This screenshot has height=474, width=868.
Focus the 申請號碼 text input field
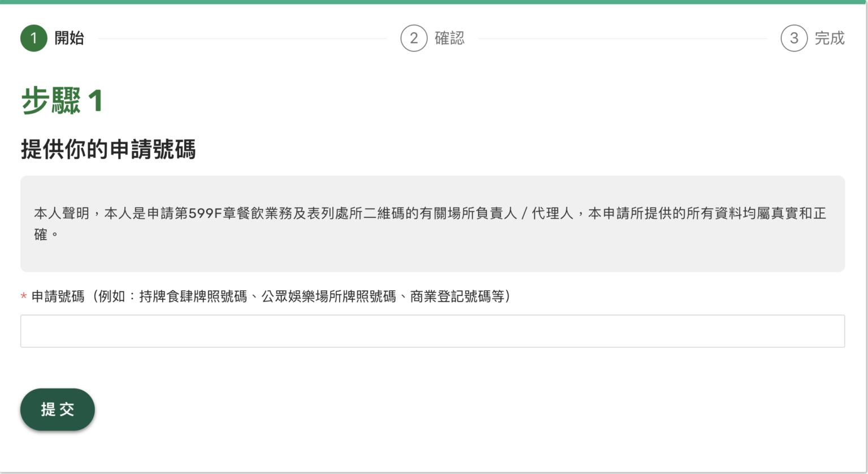[x=432, y=331]
